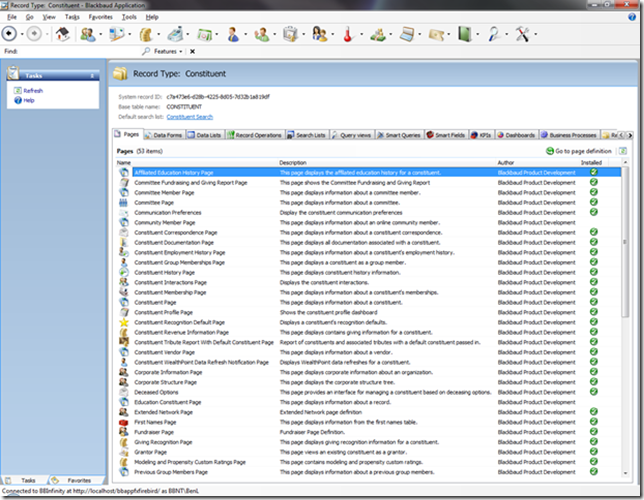Switch to the Smart Queries tab
644x500 pixels.
(x=402, y=133)
